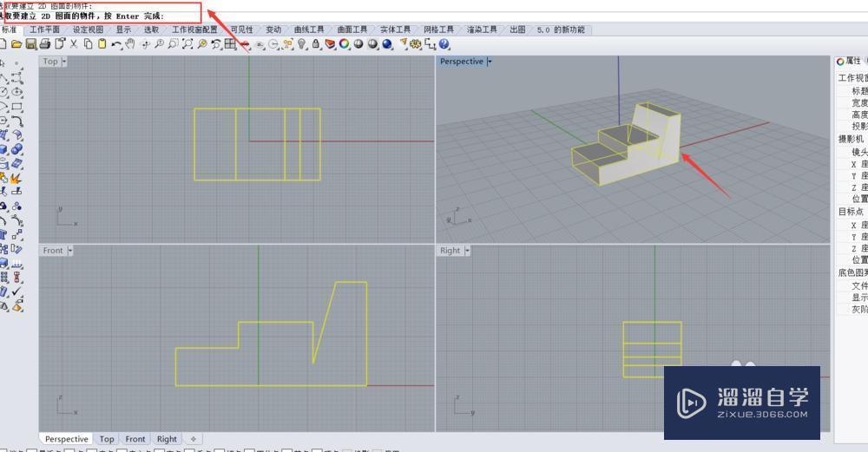Switch to the 显示 toolbar tab

click(123, 29)
